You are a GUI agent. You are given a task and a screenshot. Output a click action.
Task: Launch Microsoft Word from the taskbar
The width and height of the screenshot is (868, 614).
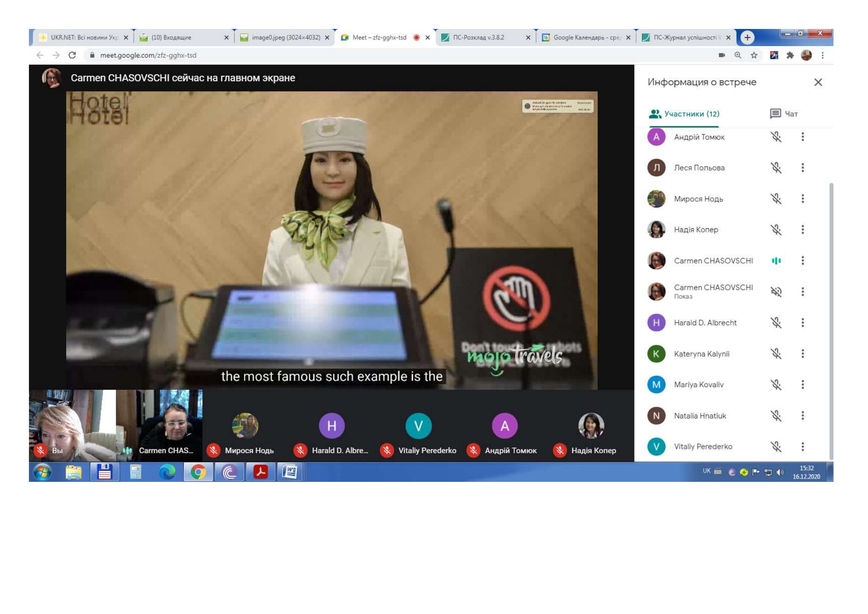click(290, 472)
